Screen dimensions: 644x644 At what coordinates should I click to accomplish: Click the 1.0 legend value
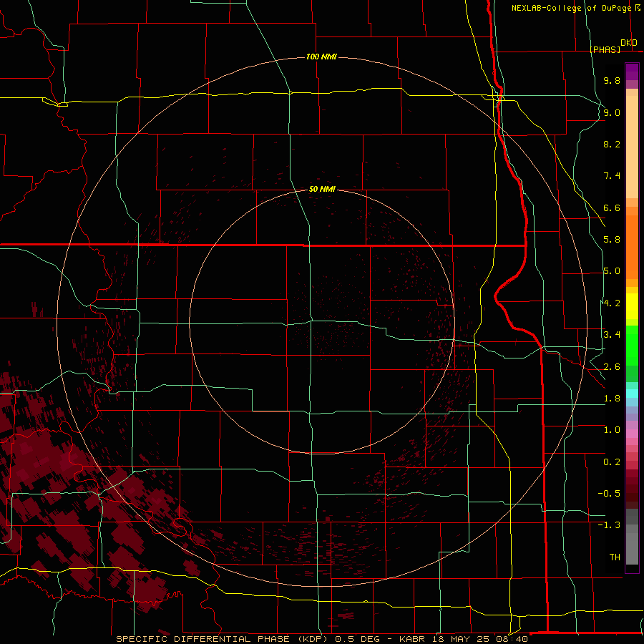pyautogui.click(x=612, y=430)
